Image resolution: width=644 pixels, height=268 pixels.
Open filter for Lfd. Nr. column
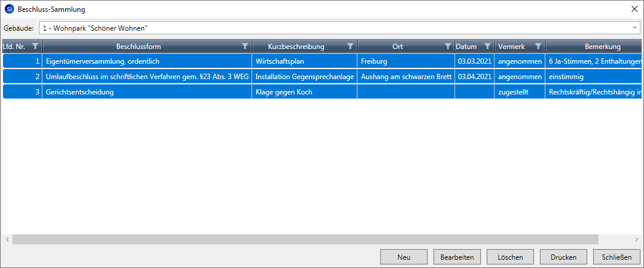pos(35,46)
